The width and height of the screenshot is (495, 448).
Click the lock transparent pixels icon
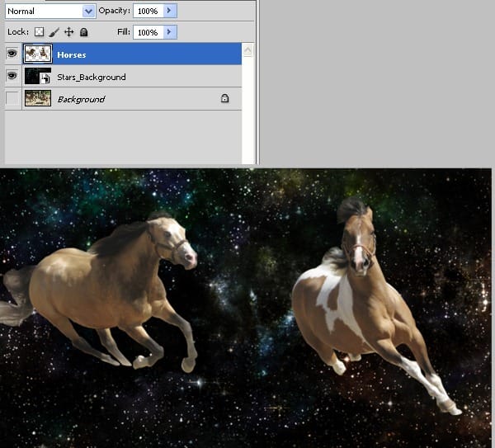point(39,32)
